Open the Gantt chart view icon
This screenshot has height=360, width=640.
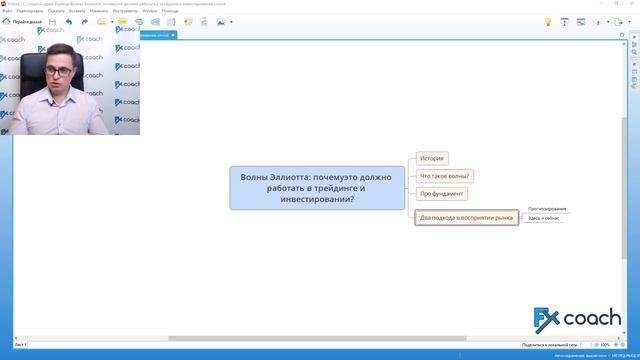tap(581, 22)
